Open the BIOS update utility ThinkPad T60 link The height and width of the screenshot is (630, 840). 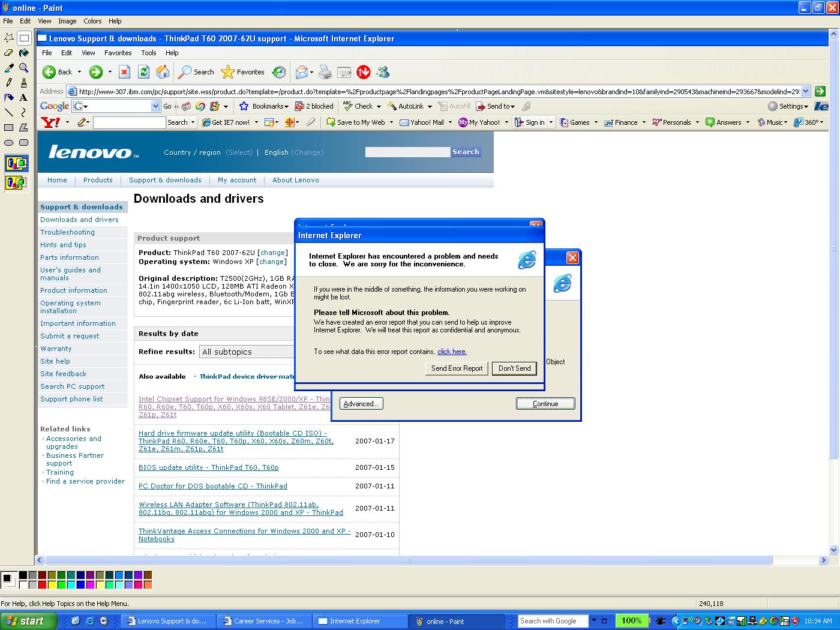[x=208, y=467]
